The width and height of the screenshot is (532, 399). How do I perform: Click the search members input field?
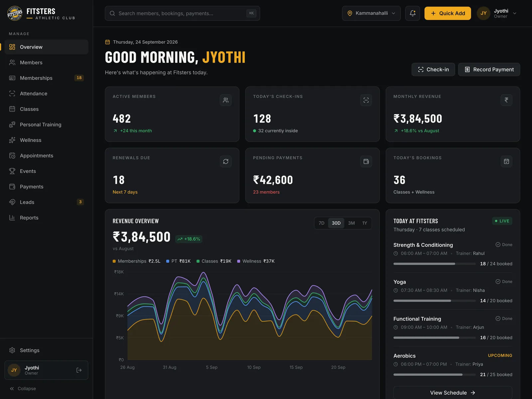182,13
